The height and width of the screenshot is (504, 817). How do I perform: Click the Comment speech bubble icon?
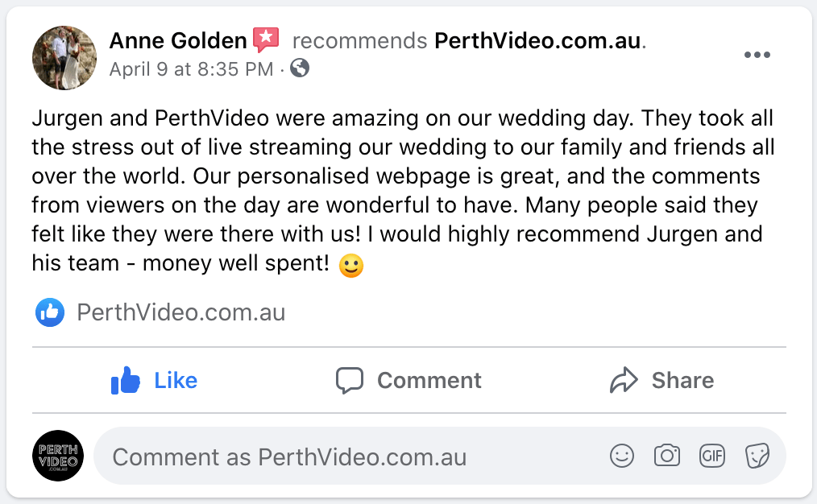click(350, 380)
